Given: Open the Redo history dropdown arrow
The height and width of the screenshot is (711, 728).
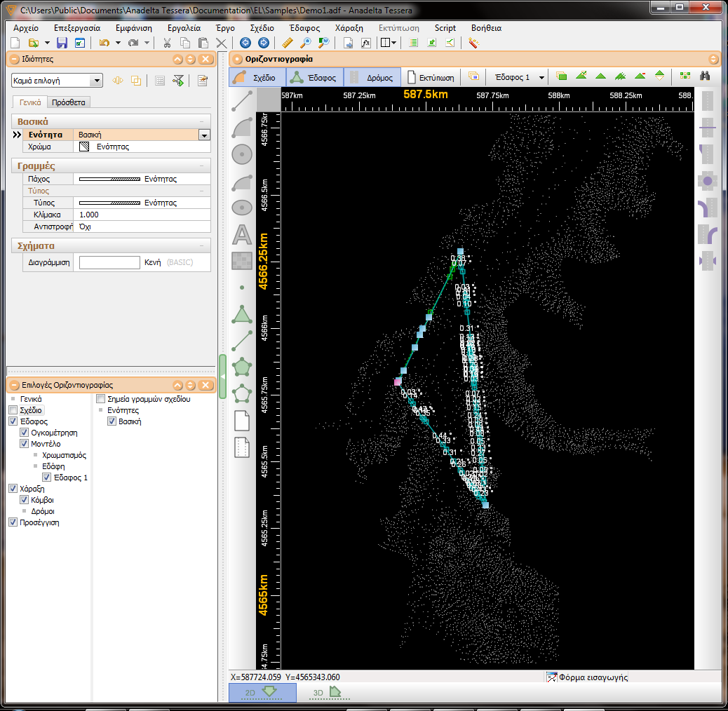Looking at the screenshot, I should click(147, 43).
